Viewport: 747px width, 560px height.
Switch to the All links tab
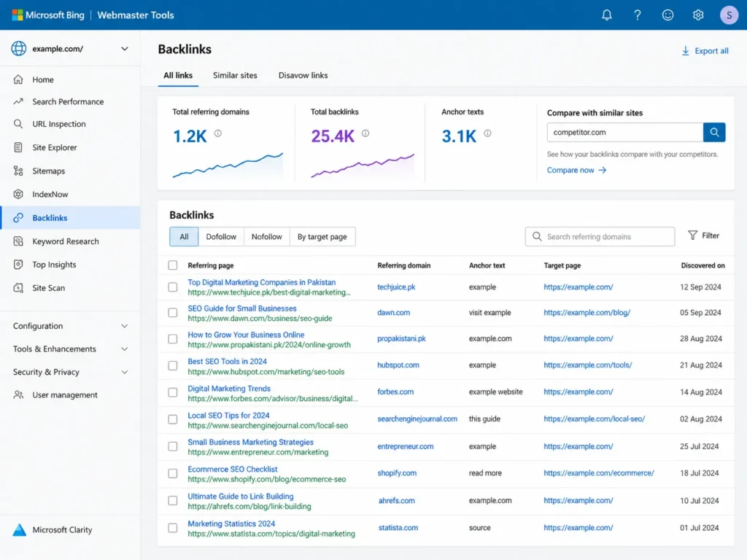click(x=178, y=75)
